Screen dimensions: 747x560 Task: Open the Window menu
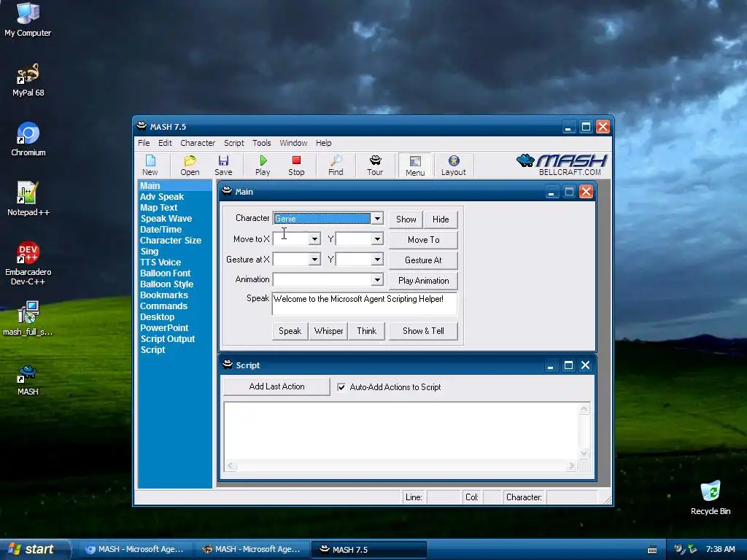293,143
